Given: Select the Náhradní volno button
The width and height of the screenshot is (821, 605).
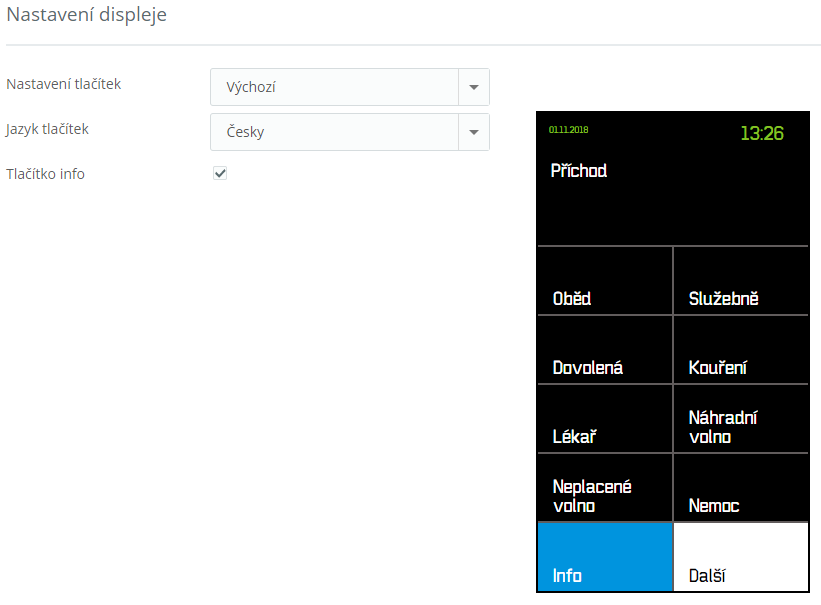Looking at the screenshot, I should (740, 419).
